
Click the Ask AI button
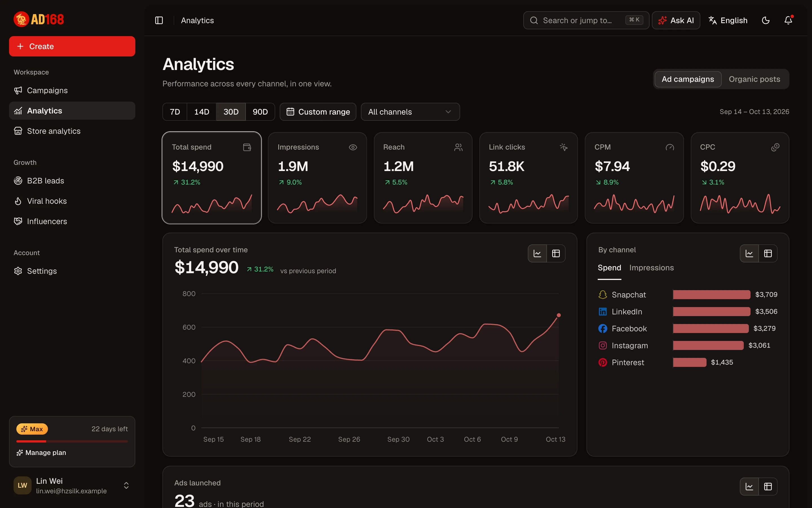click(x=676, y=21)
